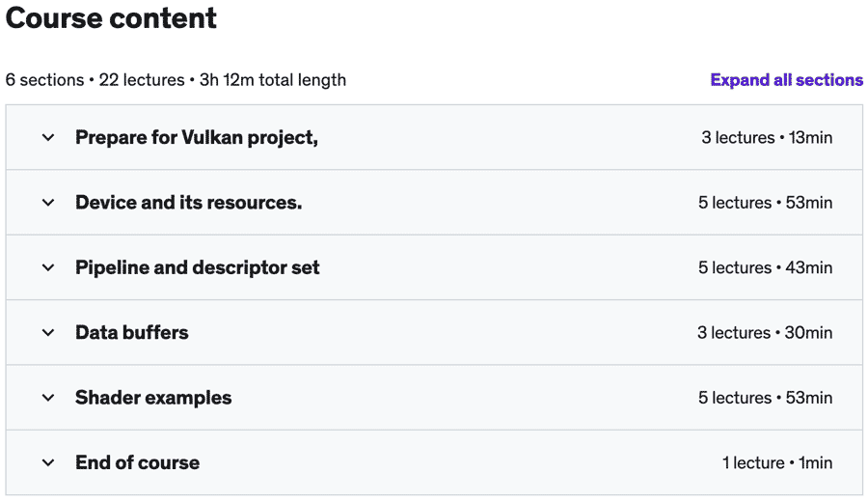Click the 3 lectures • 30min label
The height and width of the screenshot is (502, 868).
tap(765, 333)
